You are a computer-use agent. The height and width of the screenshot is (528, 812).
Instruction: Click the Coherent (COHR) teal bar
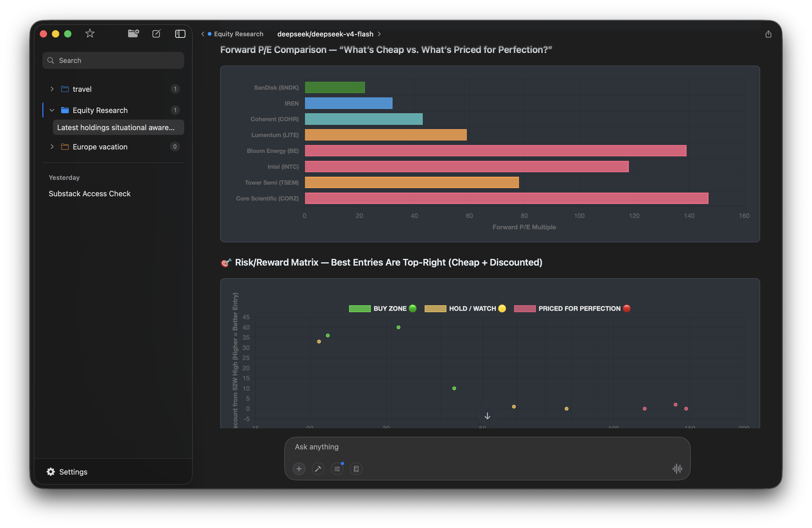(x=364, y=119)
